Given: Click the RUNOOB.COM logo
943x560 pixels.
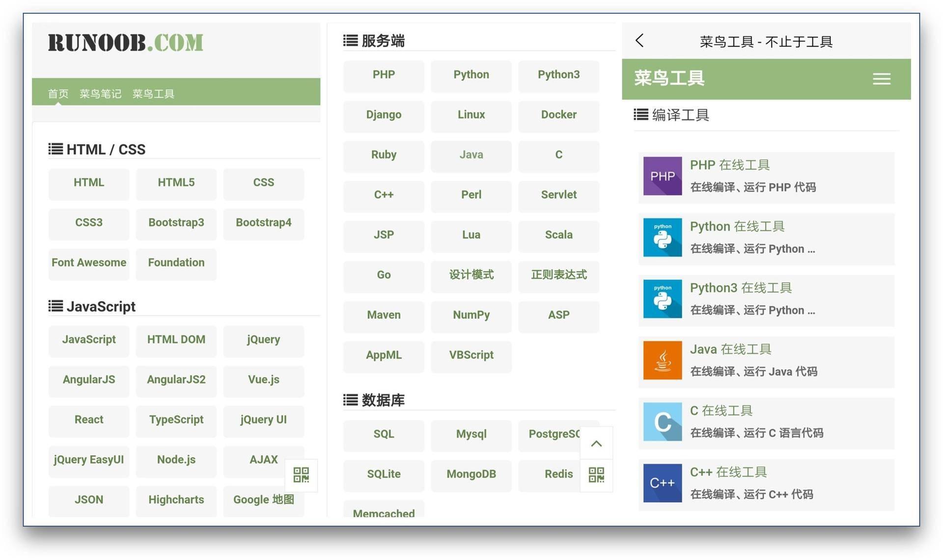Looking at the screenshot, I should click(125, 43).
